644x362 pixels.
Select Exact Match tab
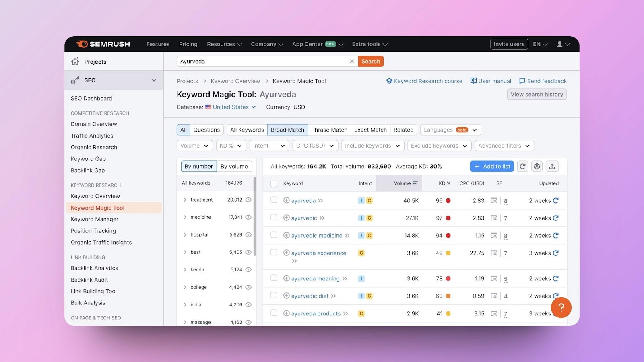coord(370,130)
